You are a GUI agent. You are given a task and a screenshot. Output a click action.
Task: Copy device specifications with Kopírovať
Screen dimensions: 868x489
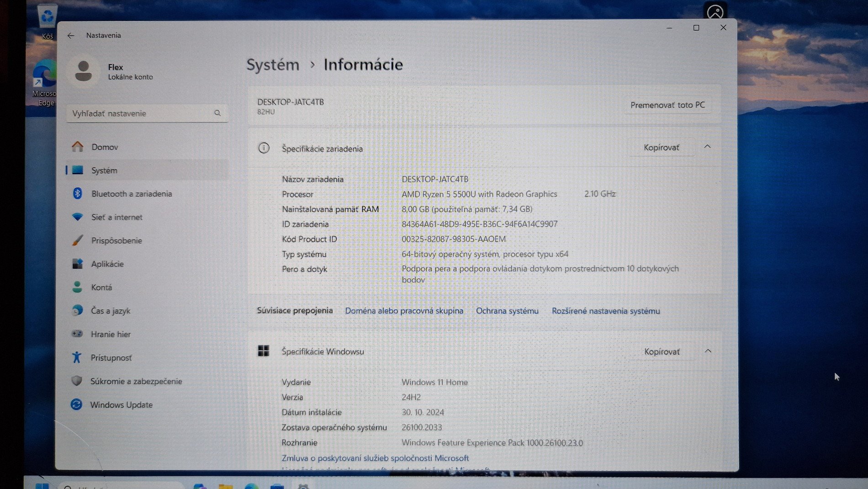click(661, 148)
